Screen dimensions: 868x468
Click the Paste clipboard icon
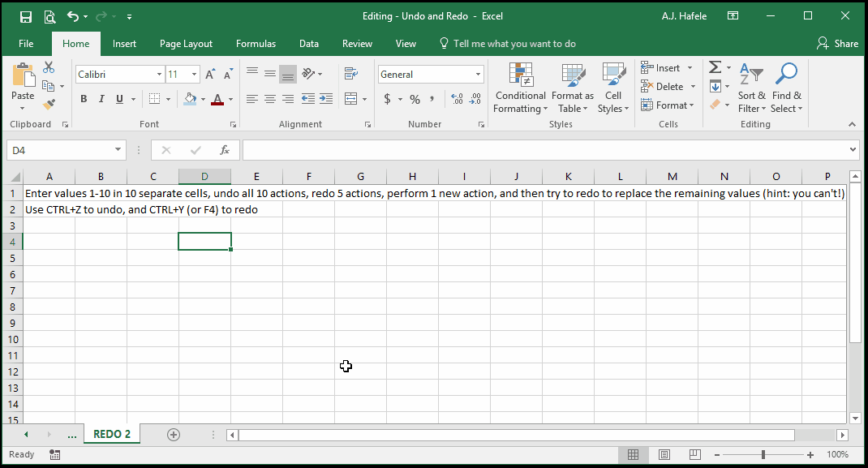(x=23, y=75)
